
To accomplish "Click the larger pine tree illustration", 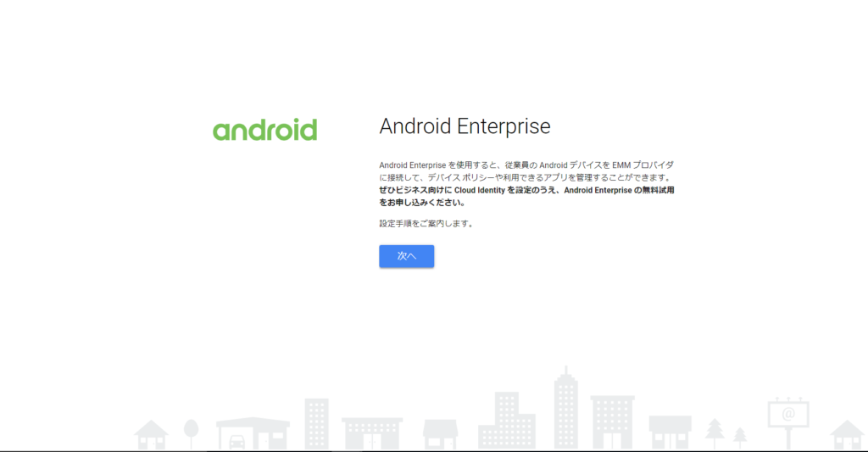I will pyautogui.click(x=715, y=433).
